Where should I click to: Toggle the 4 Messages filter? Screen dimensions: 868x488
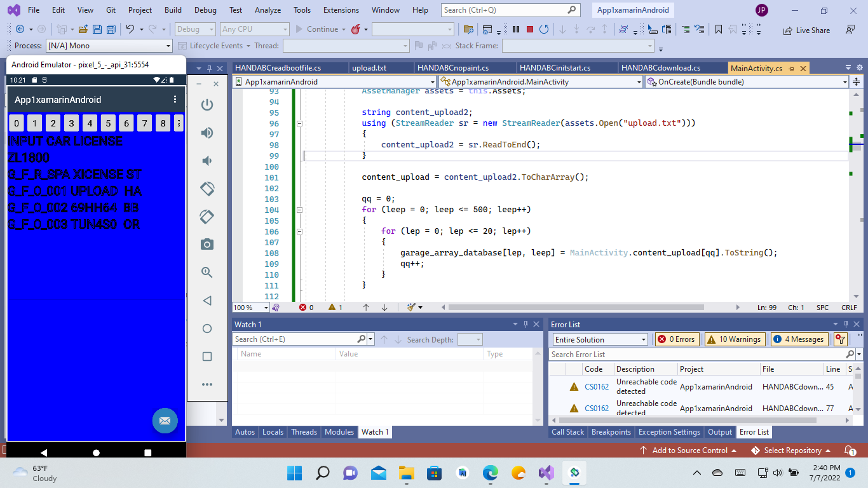pos(799,339)
